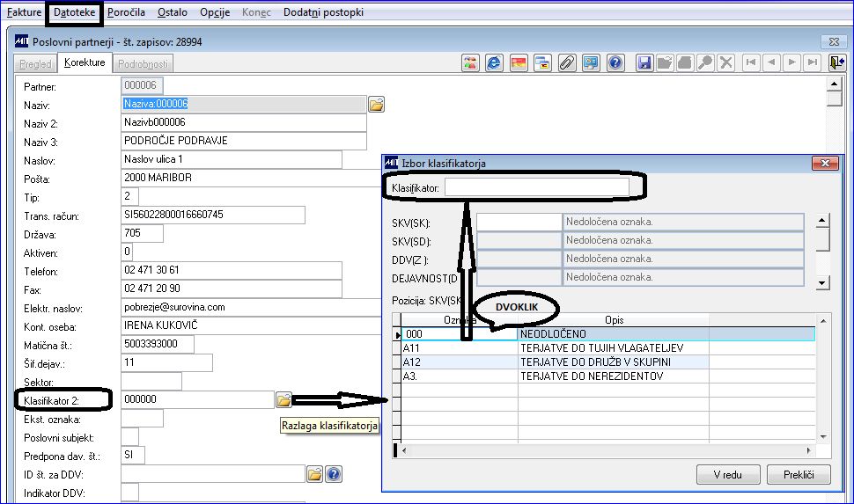Open the folder icon next to the Naziv field
854x504 pixels.
tap(376, 104)
